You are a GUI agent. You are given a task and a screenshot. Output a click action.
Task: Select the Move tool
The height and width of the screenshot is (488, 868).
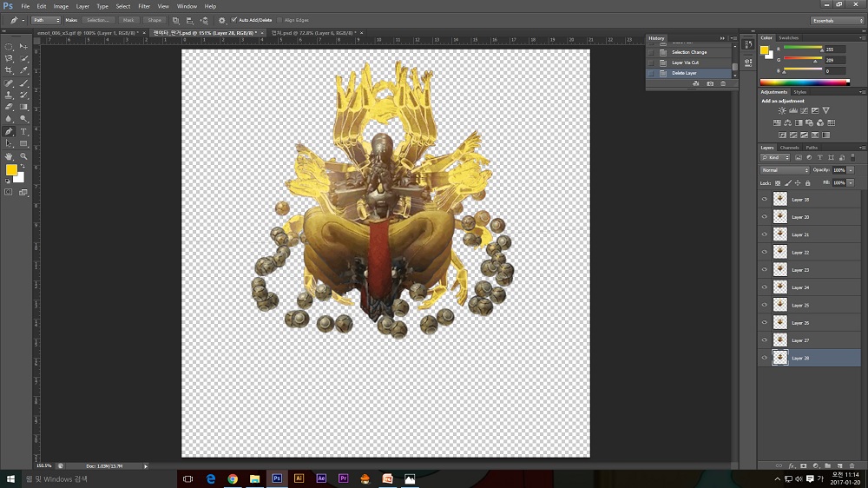tap(23, 47)
